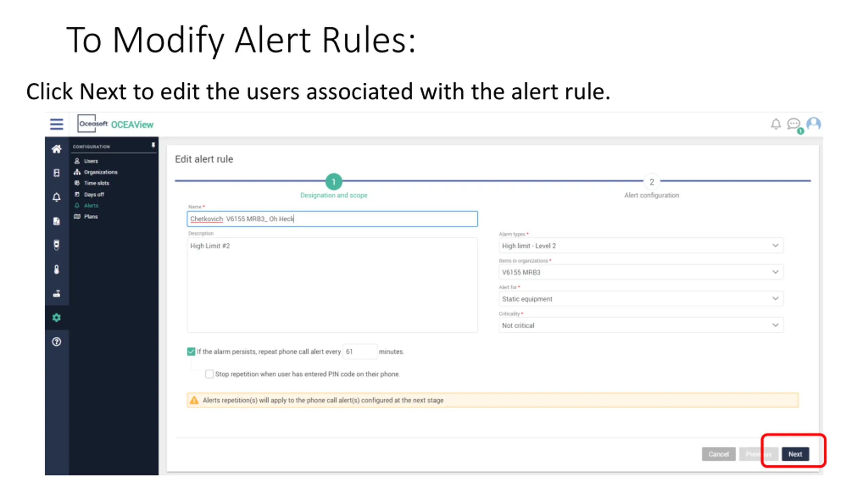Image resolution: width=868 pixels, height=488 pixels.
Task: Expand the Alert for dropdown
Action: coord(641,299)
